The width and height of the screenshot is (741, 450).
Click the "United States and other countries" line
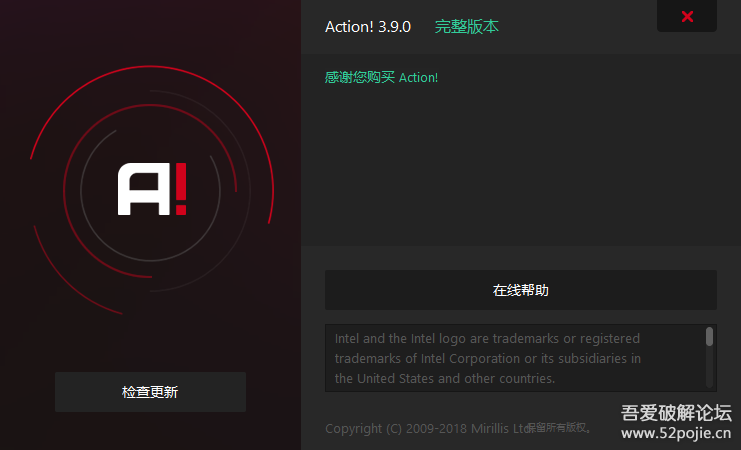pos(444,378)
